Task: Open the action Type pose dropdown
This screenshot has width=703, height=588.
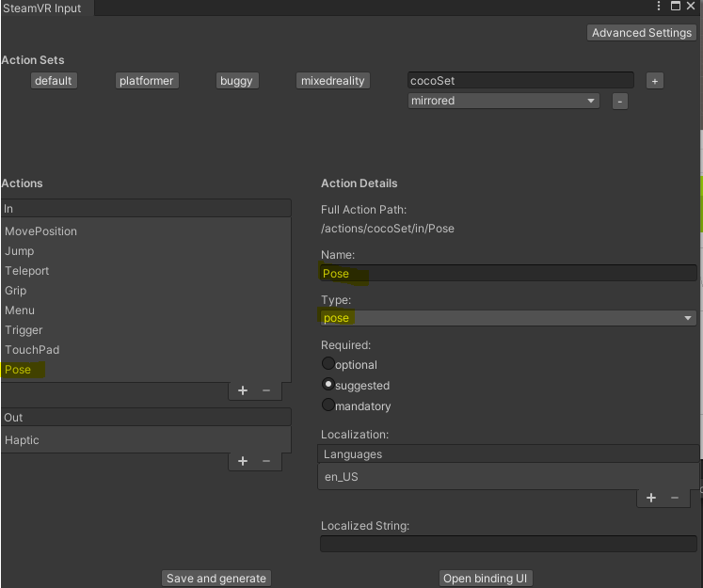Action: 508,318
